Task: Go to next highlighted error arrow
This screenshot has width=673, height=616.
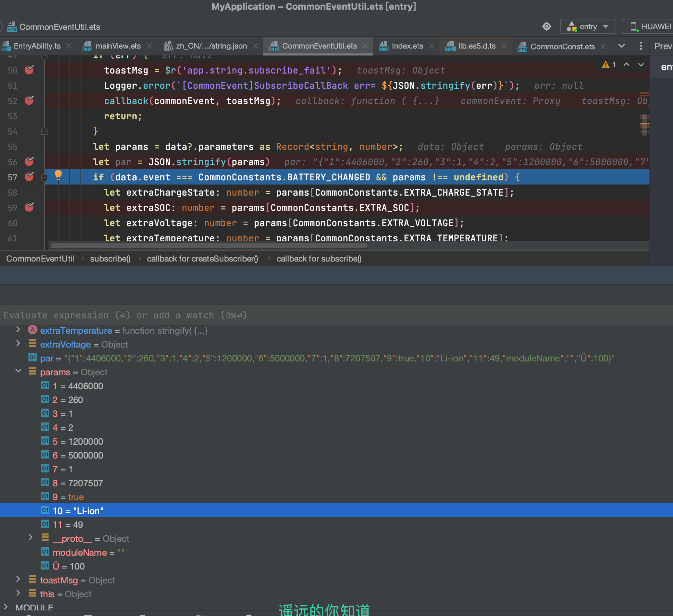Action: pos(641,65)
